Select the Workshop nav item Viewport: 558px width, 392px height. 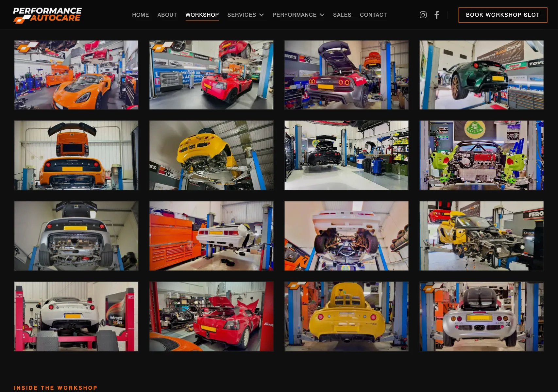pyautogui.click(x=202, y=15)
